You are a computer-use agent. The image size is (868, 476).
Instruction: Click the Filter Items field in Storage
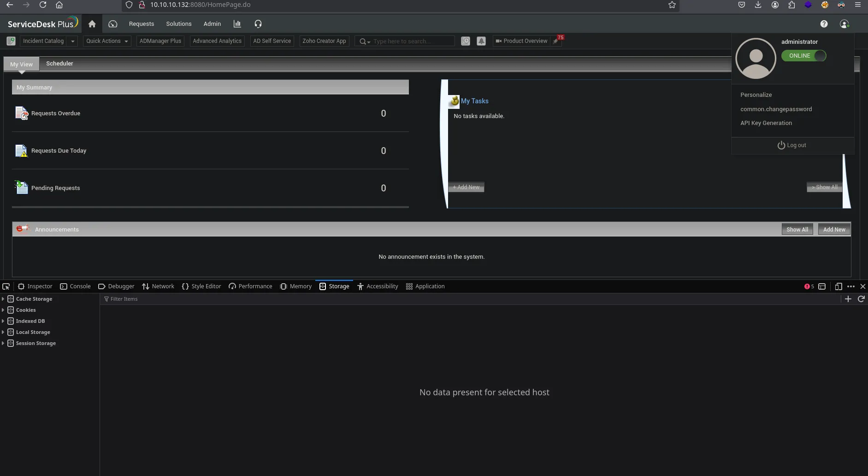click(470, 299)
